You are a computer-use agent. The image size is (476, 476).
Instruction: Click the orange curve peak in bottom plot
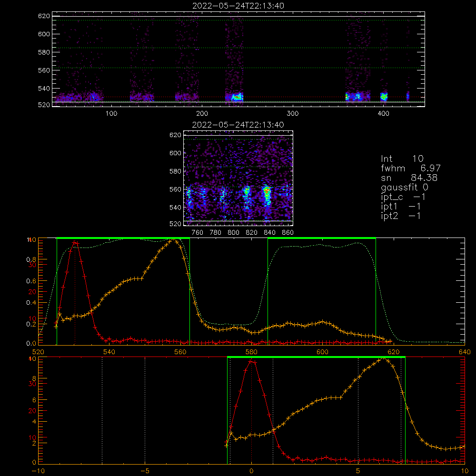[x=384, y=358]
